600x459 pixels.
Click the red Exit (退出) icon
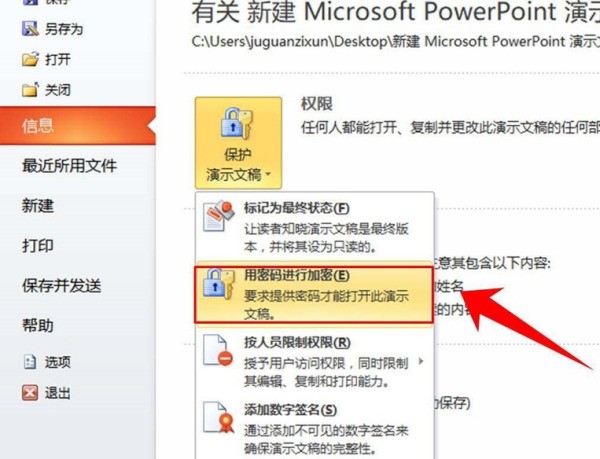click(30, 393)
